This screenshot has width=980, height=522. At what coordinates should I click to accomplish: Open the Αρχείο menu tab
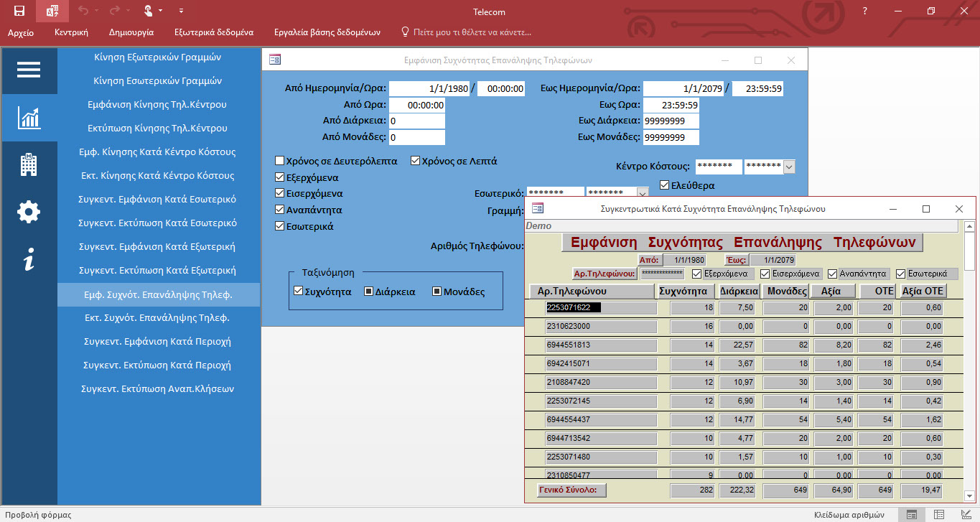(x=20, y=32)
